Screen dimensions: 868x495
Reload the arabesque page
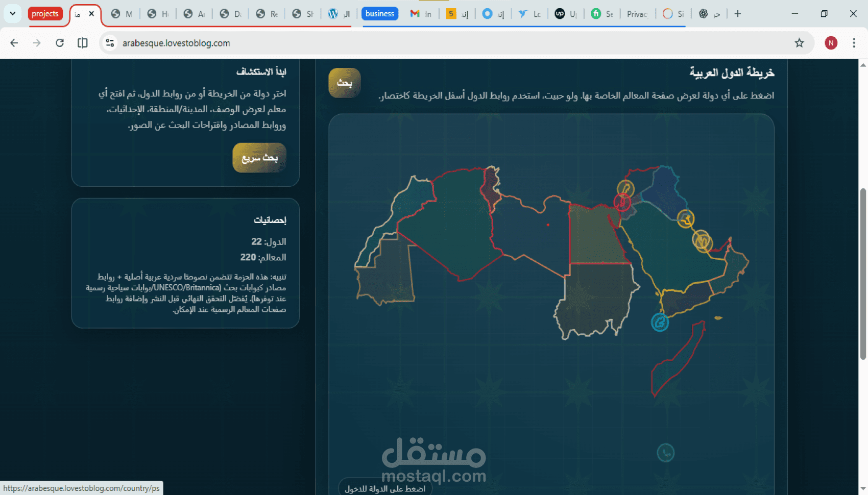[60, 43]
